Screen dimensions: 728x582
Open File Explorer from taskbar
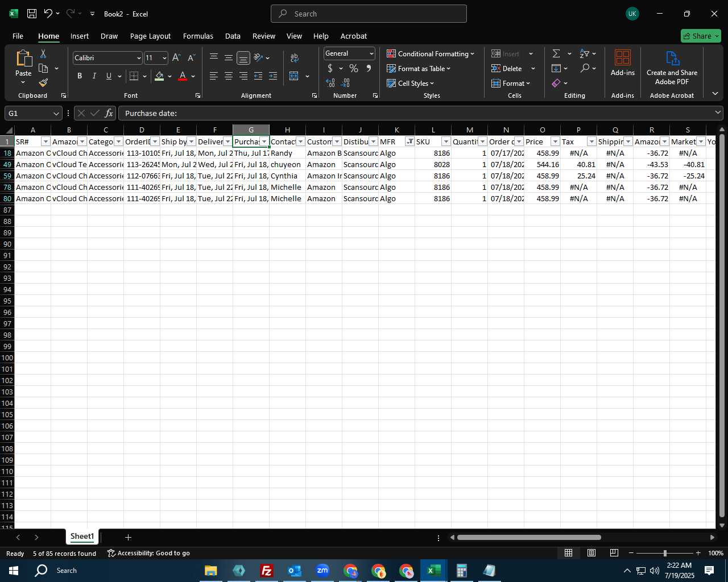(x=211, y=571)
